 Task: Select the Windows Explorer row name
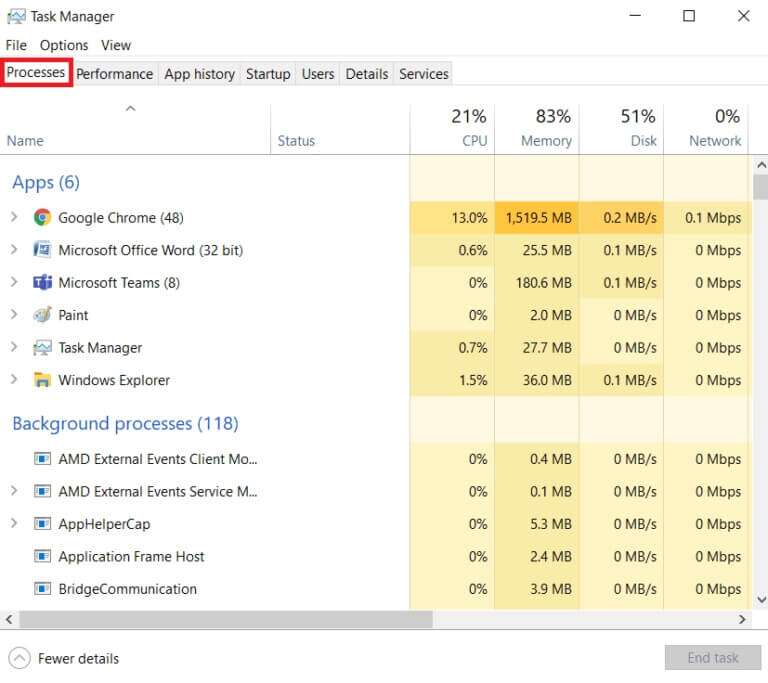coord(114,380)
